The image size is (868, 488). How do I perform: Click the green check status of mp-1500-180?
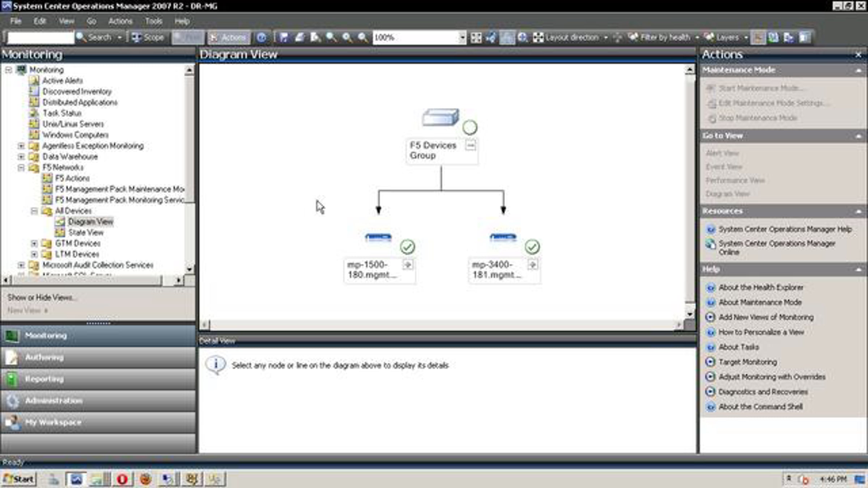(x=408, y=247)
